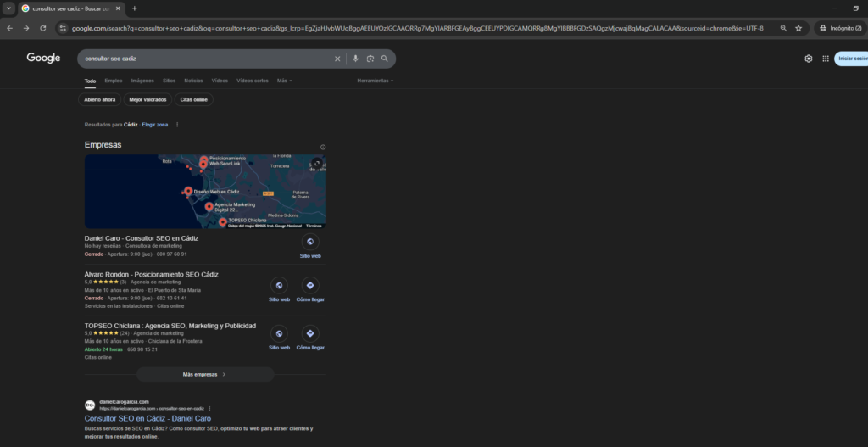Toggle the Citas online filter chip

tap(194, 100)
